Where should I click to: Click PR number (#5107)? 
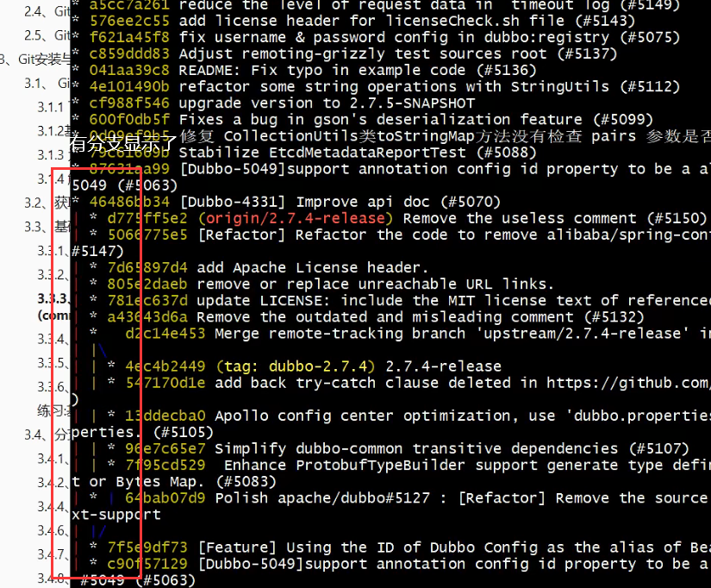pos(658,448)
